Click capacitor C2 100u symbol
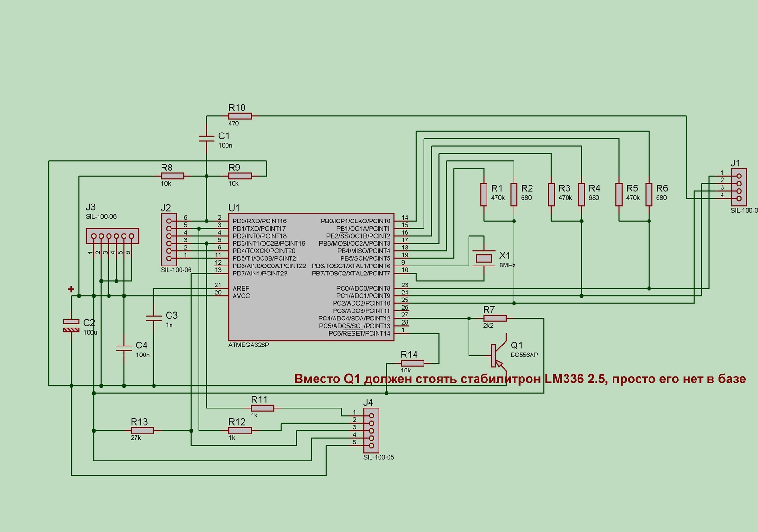The width and height of the screenshot is (758, 532). click(x=71, y=326)
